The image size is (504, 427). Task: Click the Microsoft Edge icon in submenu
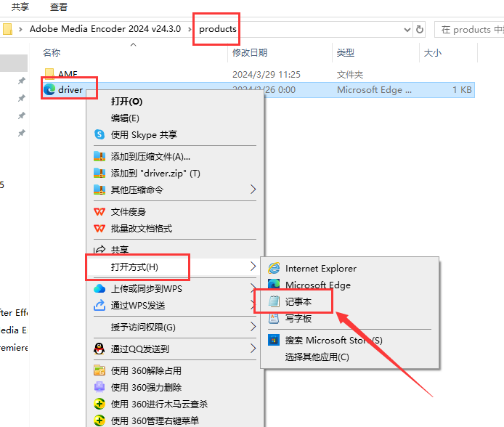[x=274, y=283]
